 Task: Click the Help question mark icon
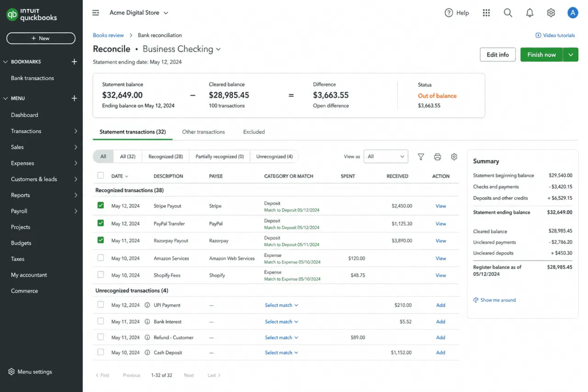coord(449,13)
